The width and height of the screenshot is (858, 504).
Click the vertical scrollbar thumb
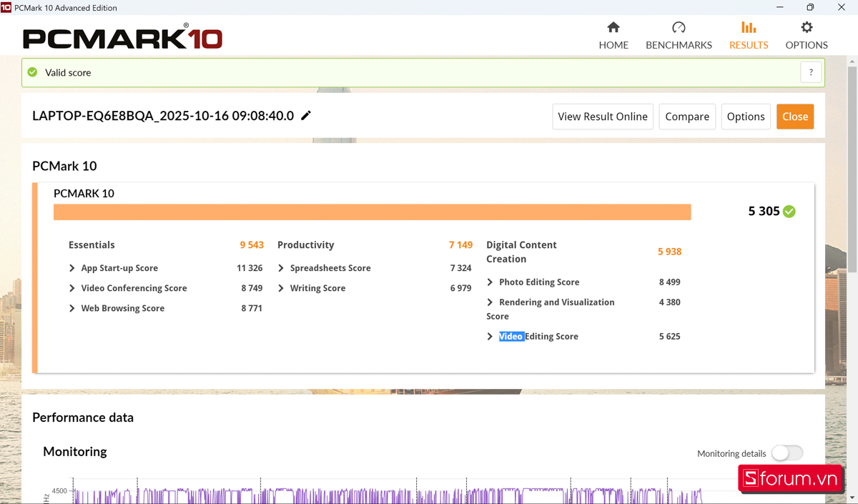coord(852,170)
